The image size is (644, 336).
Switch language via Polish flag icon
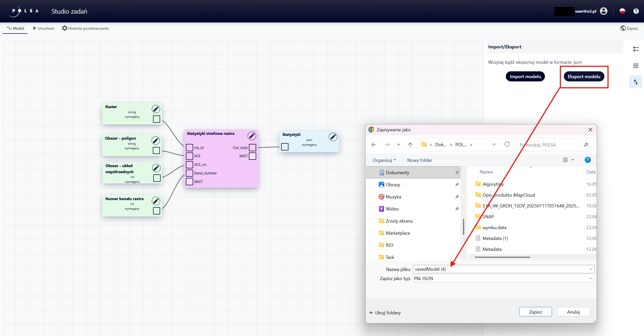pyautogui.click(x=622, y=11)
